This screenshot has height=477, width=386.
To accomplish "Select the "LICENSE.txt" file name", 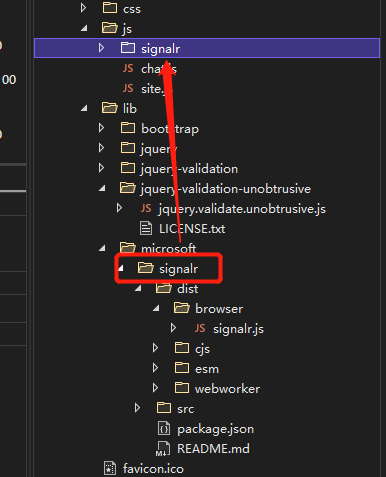I will pos(192,229).
